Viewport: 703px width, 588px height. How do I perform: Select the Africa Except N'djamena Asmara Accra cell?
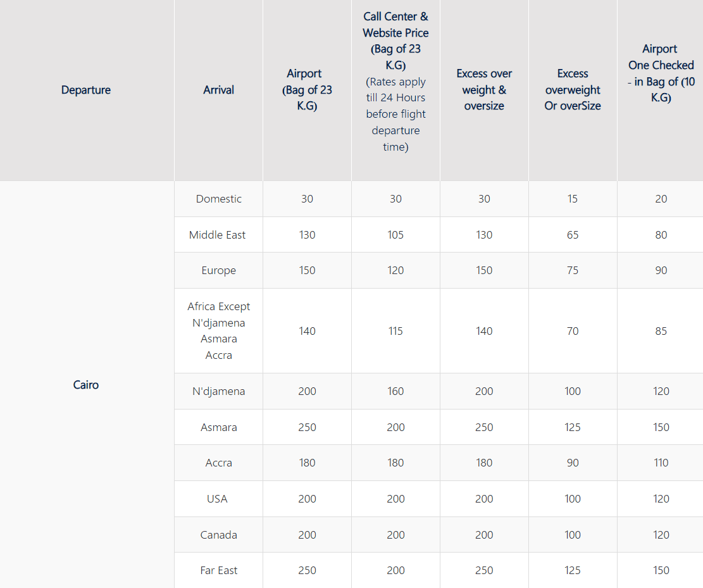click(x=218, y=330)
